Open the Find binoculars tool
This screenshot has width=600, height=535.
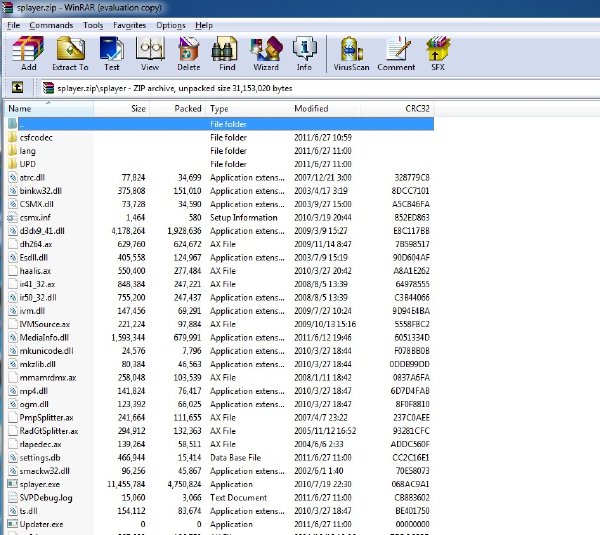click(x=225, y=49)
